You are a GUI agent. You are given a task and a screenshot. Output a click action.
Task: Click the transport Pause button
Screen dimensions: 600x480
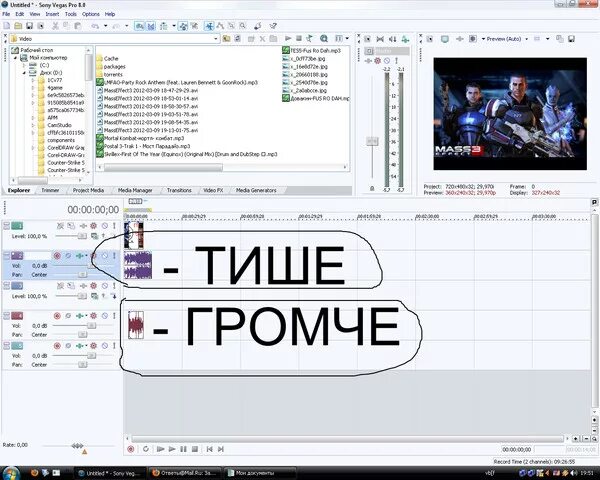[183, 449]
